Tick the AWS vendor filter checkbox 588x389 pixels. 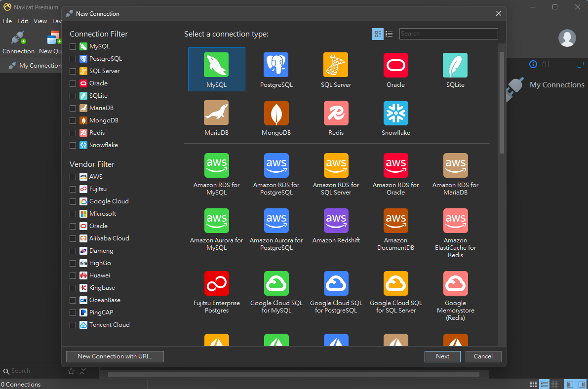(73, 177)
